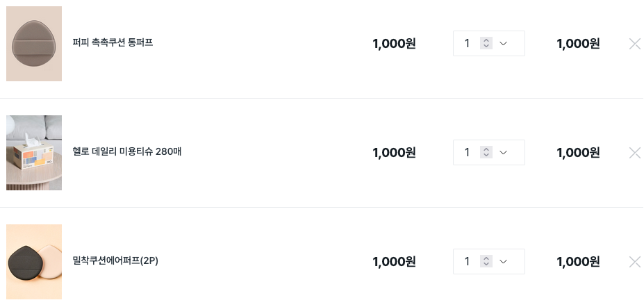The width and height of the screenshot is (644, 307).
Task: Focus the quantity field for 퍼피 촉촉쿠션 통퍼프
Action: 468,44
